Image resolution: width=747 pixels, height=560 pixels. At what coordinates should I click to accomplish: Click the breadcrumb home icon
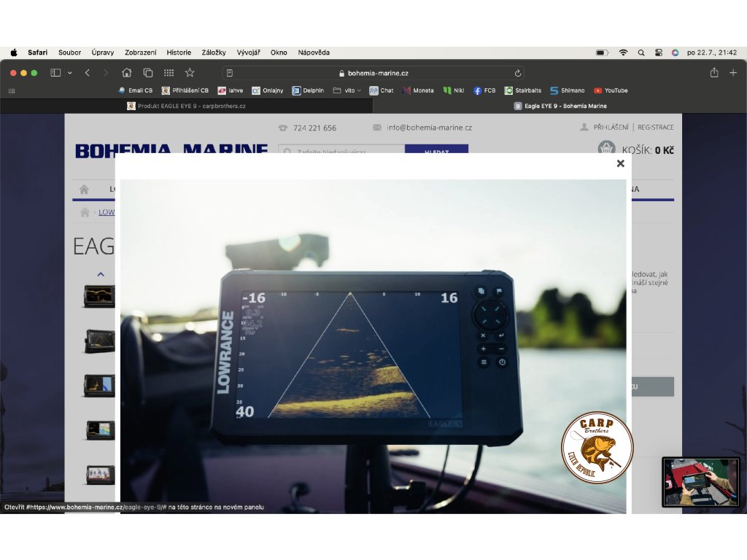[85, 212]
